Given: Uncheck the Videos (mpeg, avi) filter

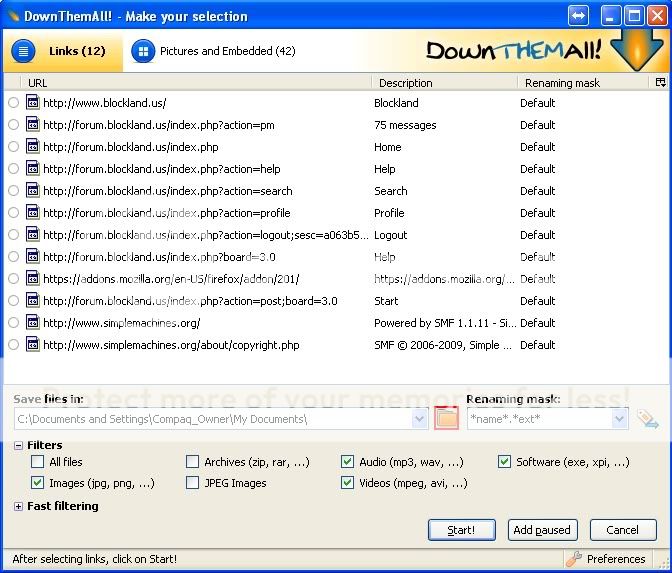Looking at the screenshot, I should (347, 483).
